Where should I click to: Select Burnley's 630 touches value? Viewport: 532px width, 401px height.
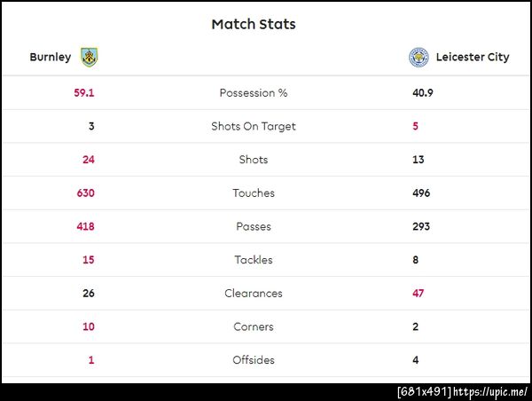[85, 193]
